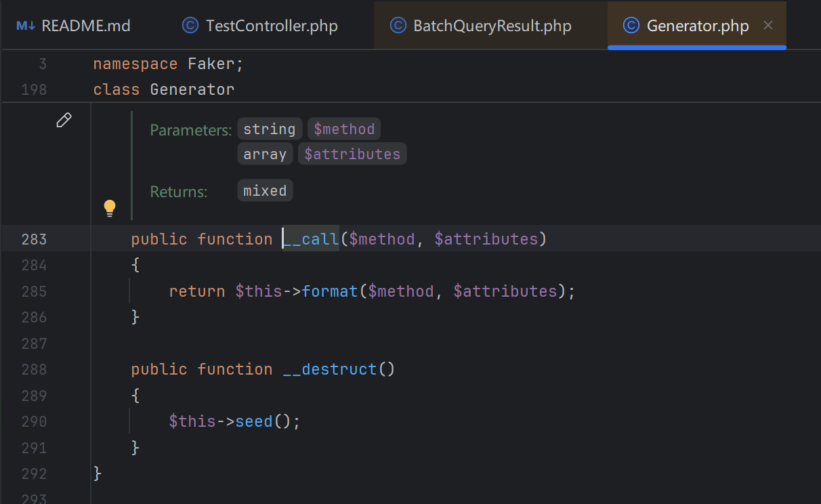
Task: Click the mixed return type chip
Action: 265,190
